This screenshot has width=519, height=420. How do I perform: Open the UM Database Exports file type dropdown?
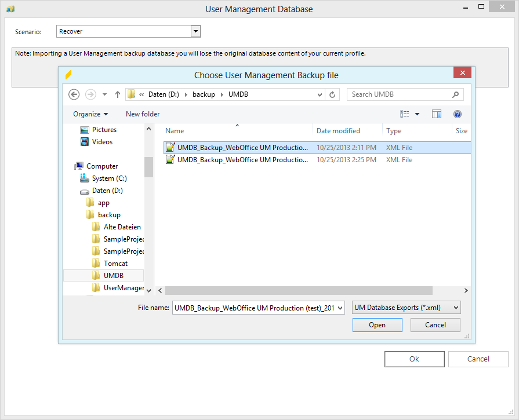pos(455,307)
